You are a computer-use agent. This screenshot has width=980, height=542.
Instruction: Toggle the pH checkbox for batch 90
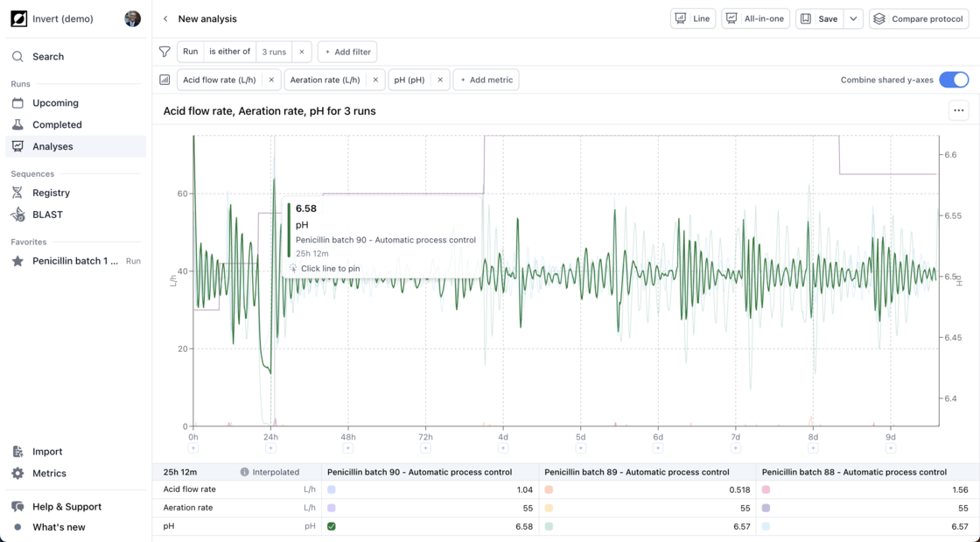[332, 526]
